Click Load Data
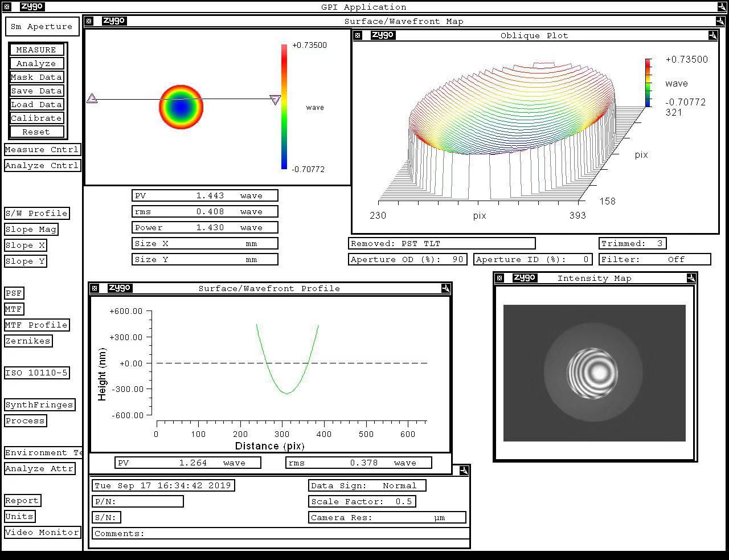 pyautogui.click(x=36, y=105)
